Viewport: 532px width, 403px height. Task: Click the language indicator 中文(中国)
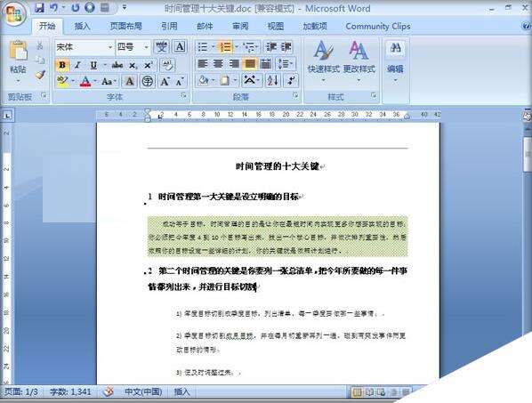(143, 391)
